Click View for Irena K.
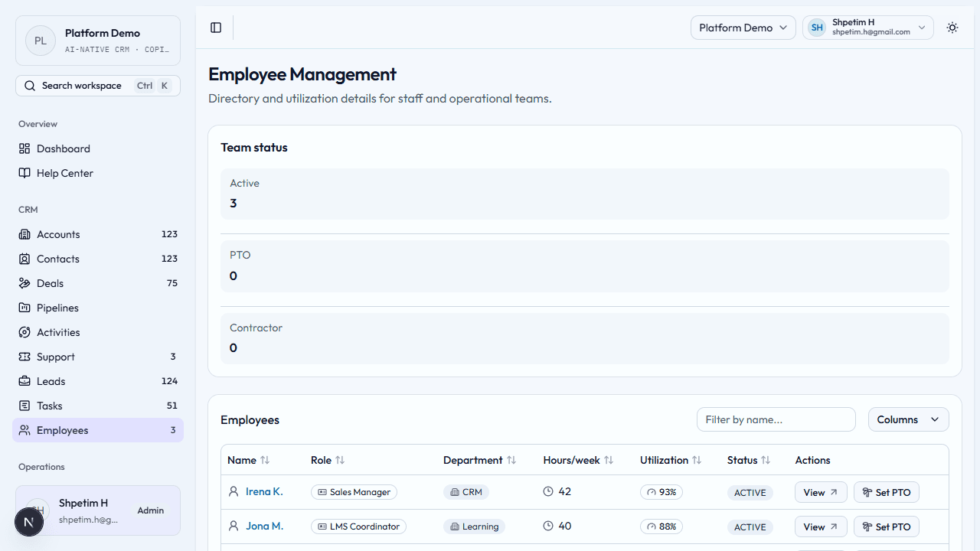Viewport: 980px width, 551px height. [x=820, y=492]
